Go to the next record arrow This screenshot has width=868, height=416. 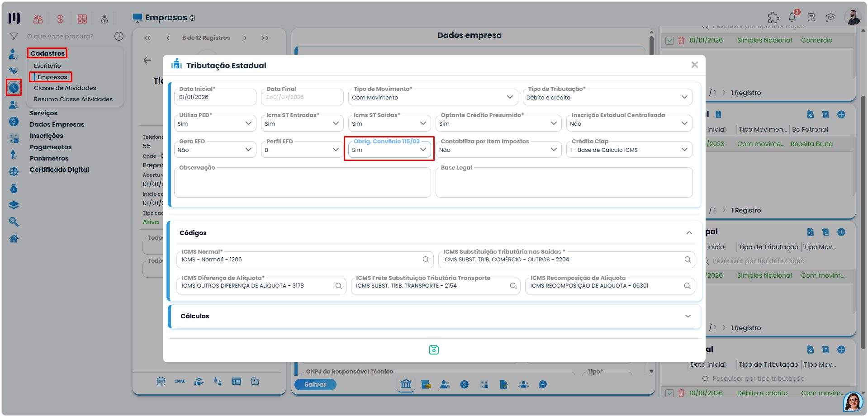tap(245, 38)
